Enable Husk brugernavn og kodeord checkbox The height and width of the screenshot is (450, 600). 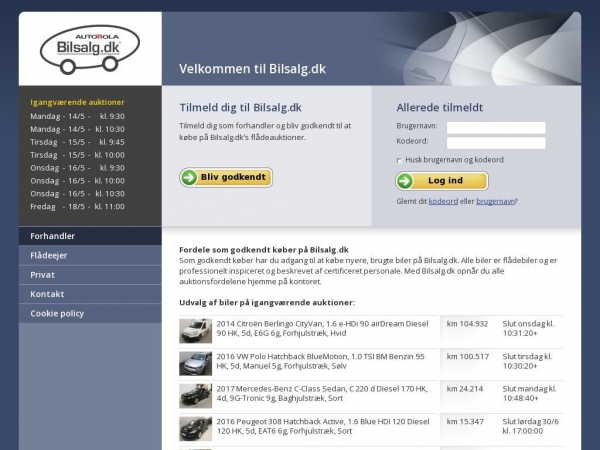[399, 160]
